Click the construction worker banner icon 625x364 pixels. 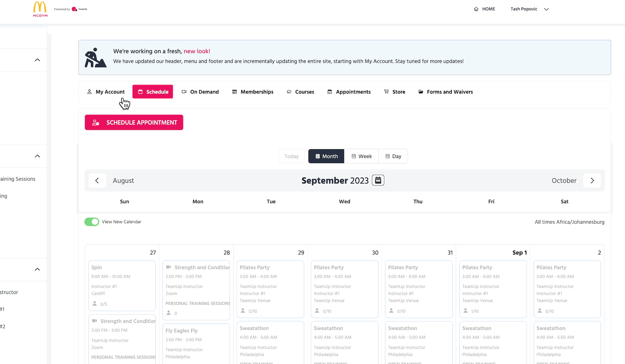coord(95,58)
